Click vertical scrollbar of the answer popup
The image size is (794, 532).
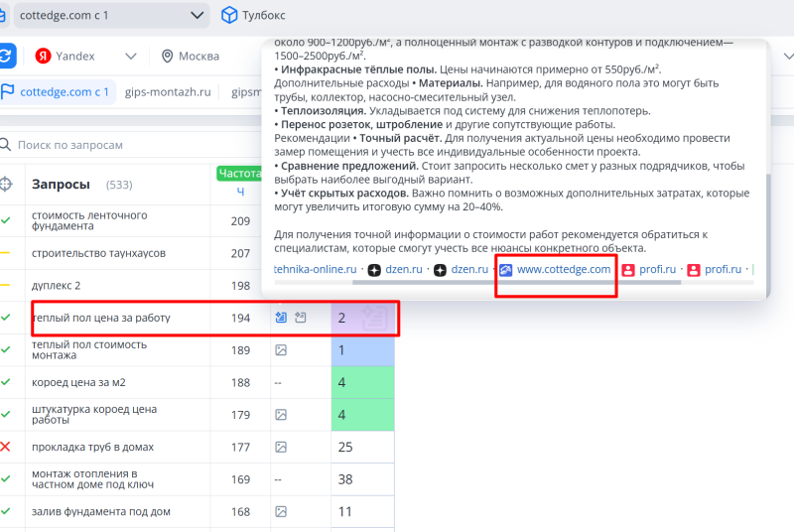tap(768, 233)
